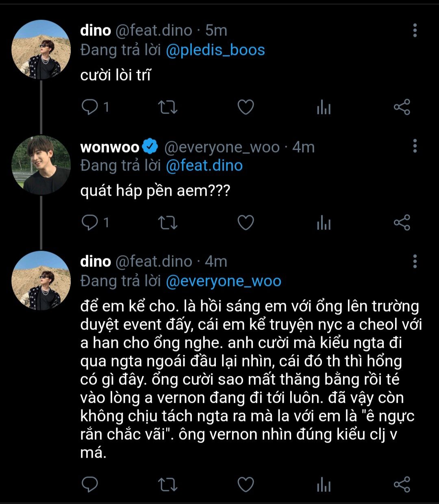Retweet wonwoo's "quát háp pền aem" tweet
439x504 pixels.
point(167,223)
